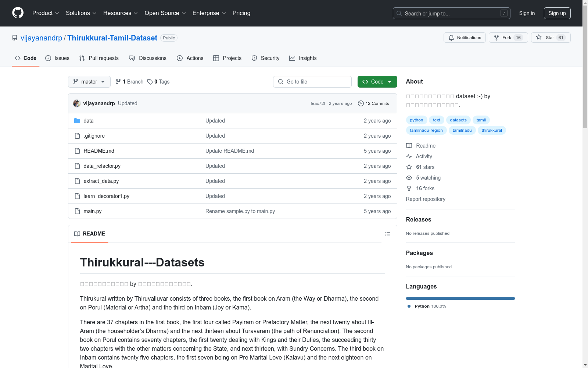Click the thirukkural topic tag

[x=492, y=130]
